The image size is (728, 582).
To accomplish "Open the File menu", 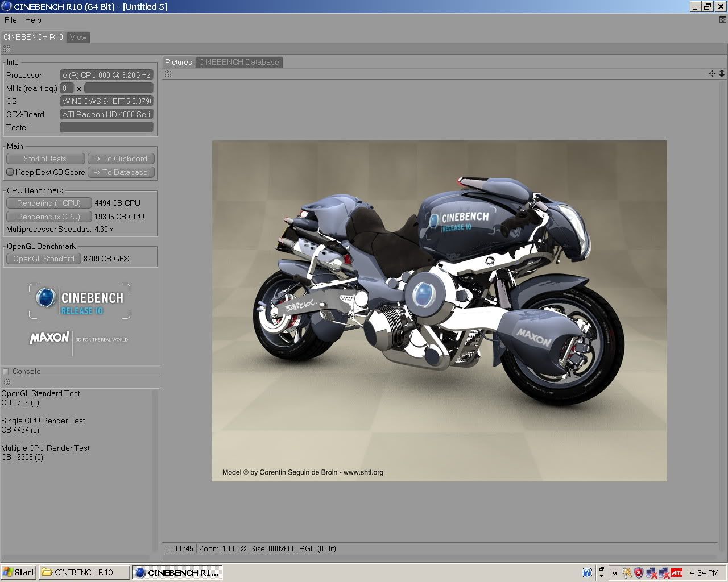I will tap(10, 20).
